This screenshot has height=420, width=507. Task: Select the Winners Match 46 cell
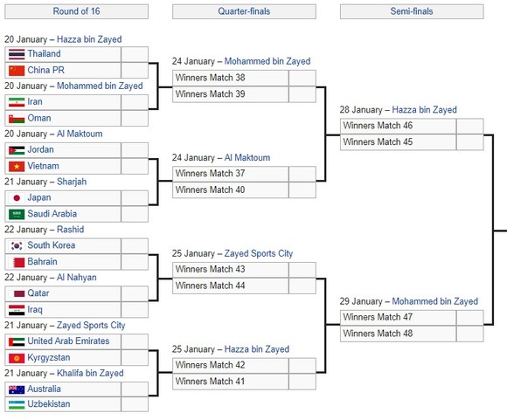coord(398,126)
